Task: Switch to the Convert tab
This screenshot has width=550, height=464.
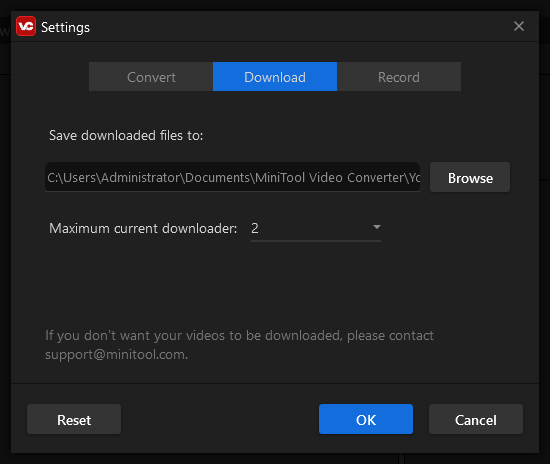Action: [151, 77]
